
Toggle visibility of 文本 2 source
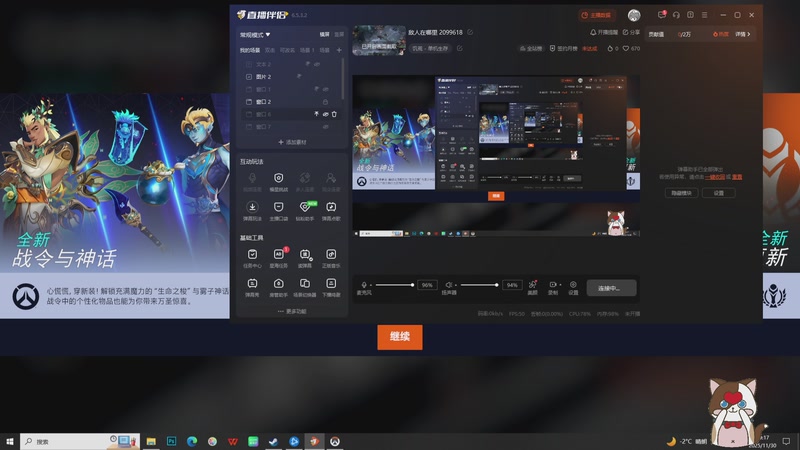click(317, 64)
